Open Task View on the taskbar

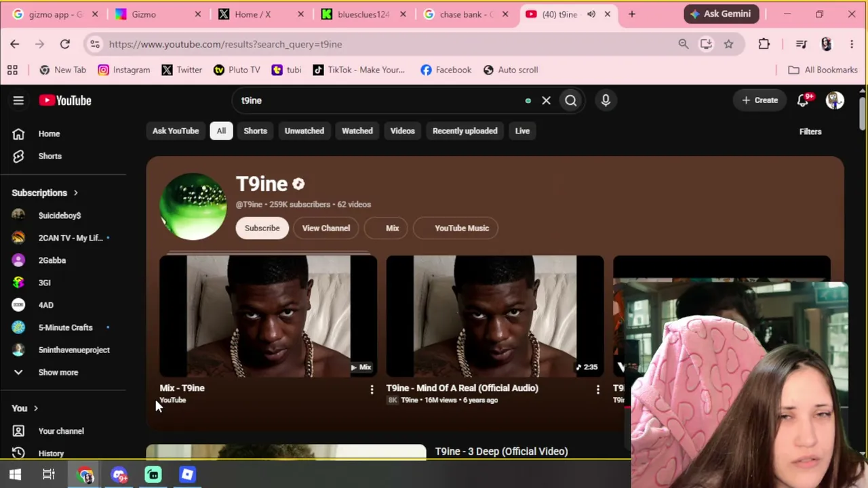(x=48, y=474)
